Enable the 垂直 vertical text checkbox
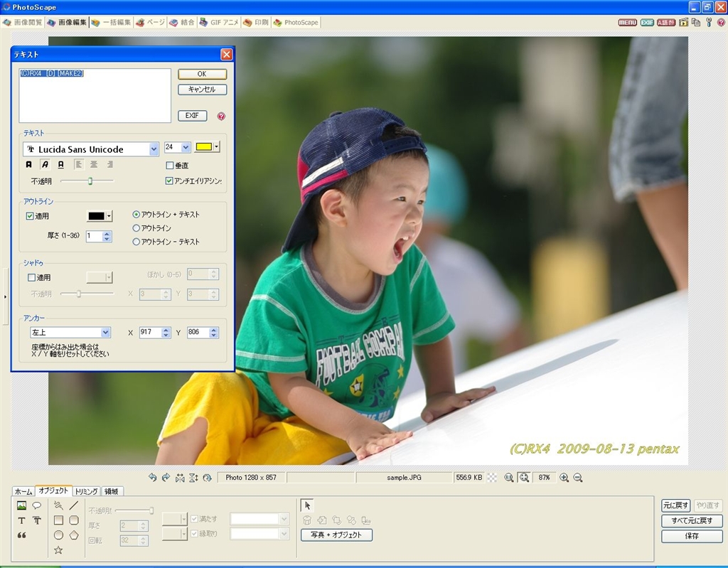This screenshot has width=728, height=568. [x=169, y=165]
